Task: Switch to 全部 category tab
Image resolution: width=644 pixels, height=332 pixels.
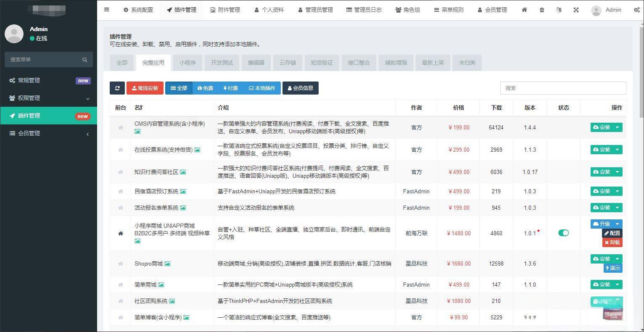Action: pos(122,63)
